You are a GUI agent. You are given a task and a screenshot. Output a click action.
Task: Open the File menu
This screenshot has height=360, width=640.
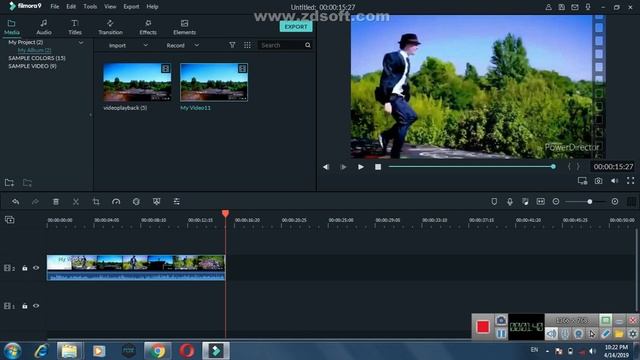coord(55,7)
